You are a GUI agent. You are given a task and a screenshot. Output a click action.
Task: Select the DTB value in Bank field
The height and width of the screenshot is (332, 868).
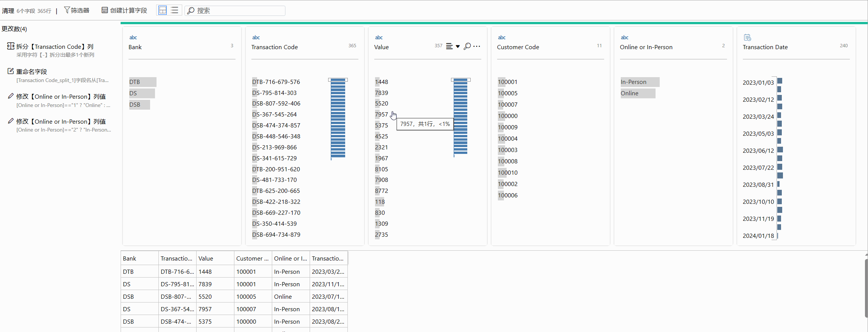point(143,82)
